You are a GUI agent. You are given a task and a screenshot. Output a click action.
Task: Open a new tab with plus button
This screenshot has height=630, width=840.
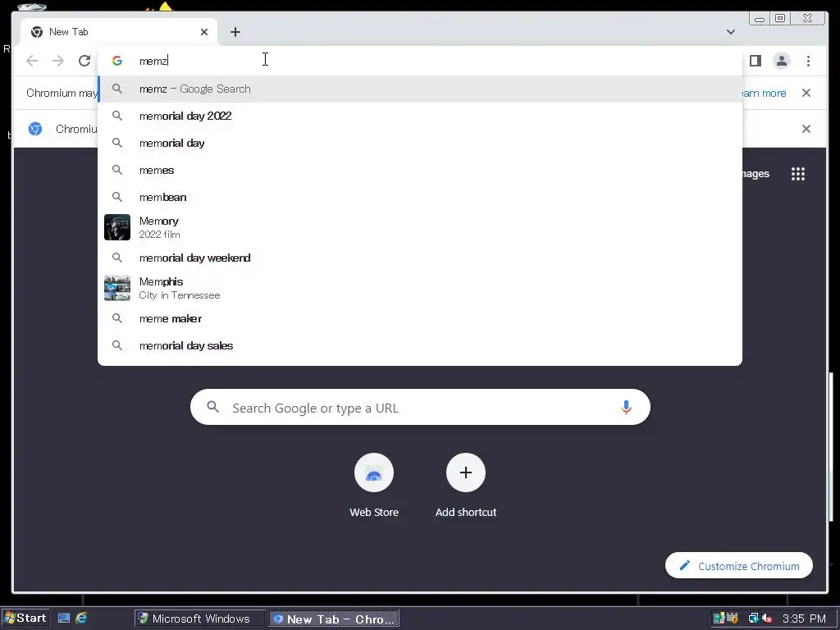pos(235,32)
